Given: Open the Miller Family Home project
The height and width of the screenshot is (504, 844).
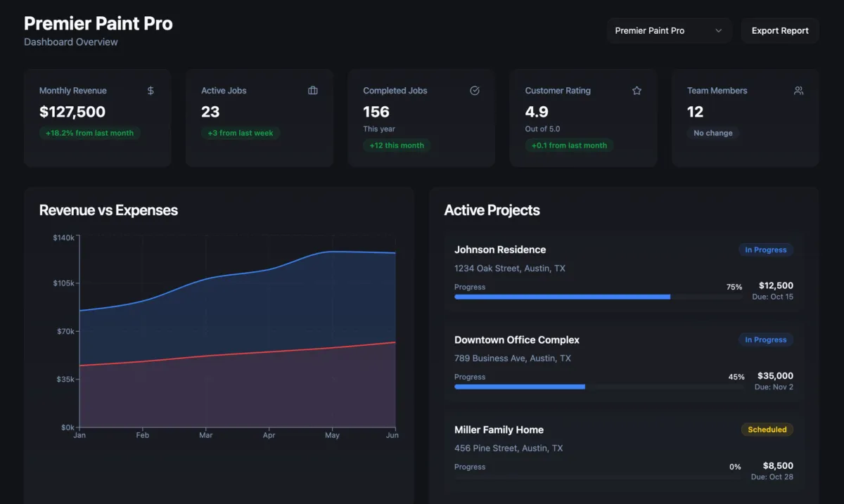Looking at the screenshot, I should pos(499,429).
